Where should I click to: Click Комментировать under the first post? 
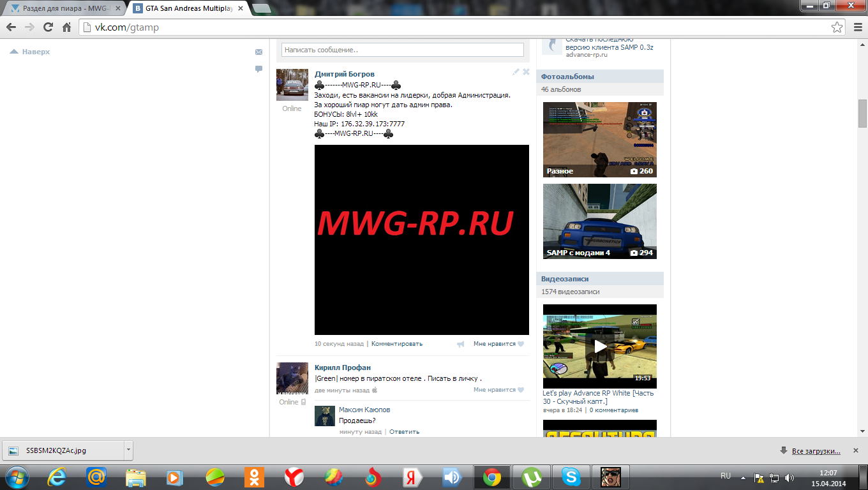click(x=397, y=344)
